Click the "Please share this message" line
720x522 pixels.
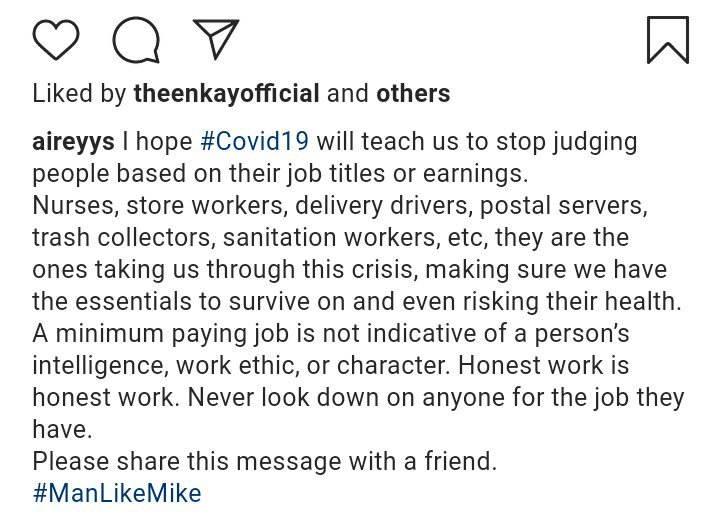tap(265, 462)
